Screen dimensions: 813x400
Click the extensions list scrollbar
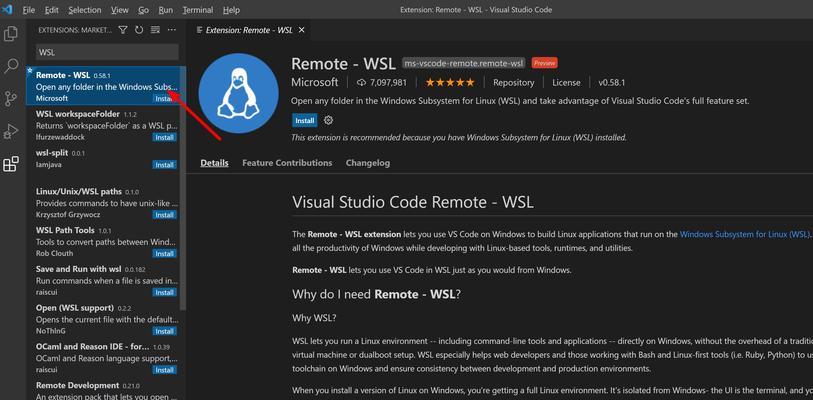pyautogui.click(x=183, y=187)
